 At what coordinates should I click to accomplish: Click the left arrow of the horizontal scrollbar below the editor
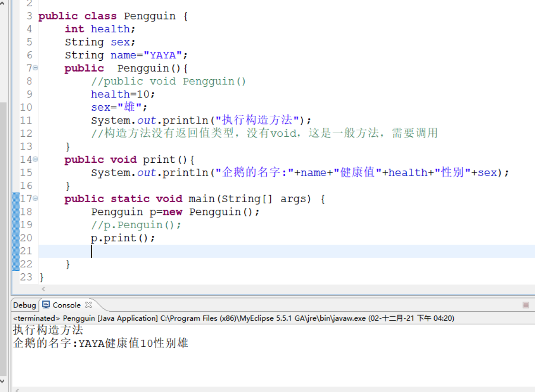point(42,289)
